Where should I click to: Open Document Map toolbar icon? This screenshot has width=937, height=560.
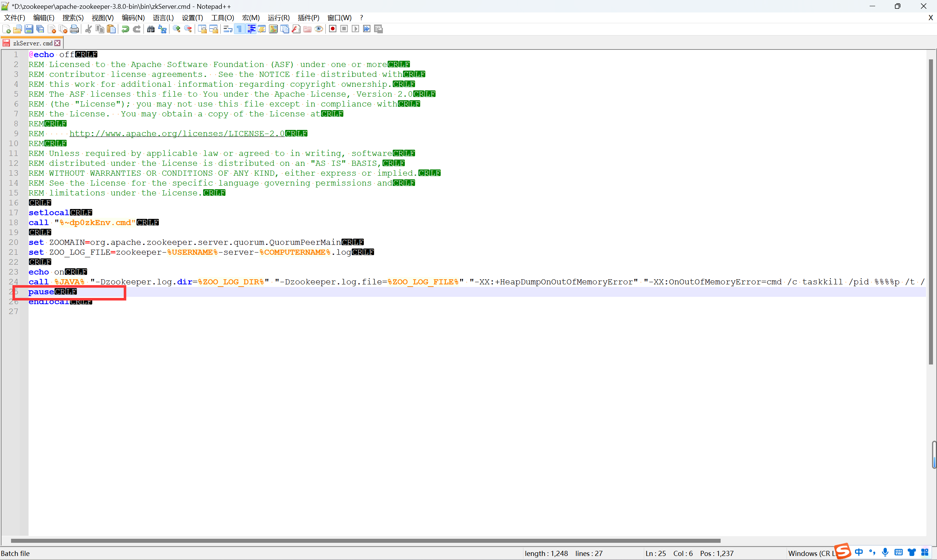[273, 29]
